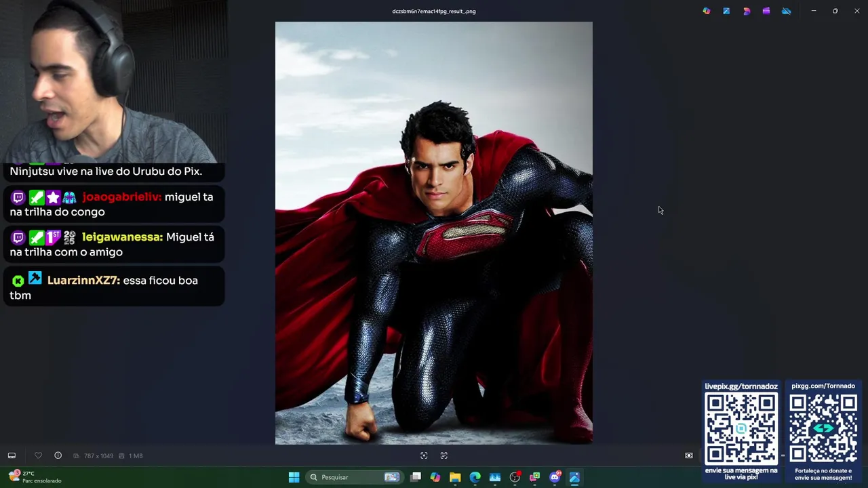This screenshot has height=488, width=868.
Task: Open File Explorer from the taskbar
Action: coord(455,477)
